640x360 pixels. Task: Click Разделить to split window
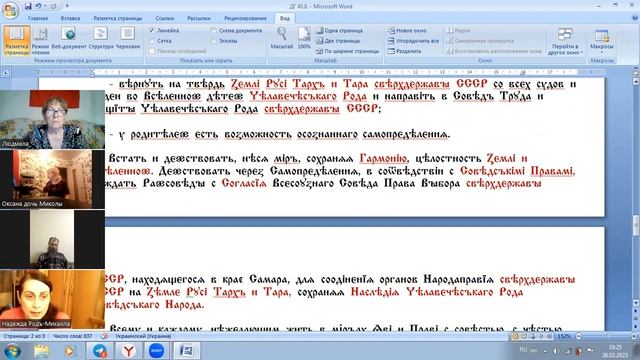[404, 51]
